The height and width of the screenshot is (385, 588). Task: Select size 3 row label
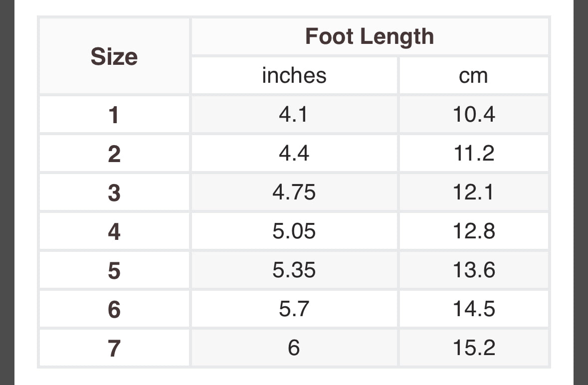click(x=114, y=192)
